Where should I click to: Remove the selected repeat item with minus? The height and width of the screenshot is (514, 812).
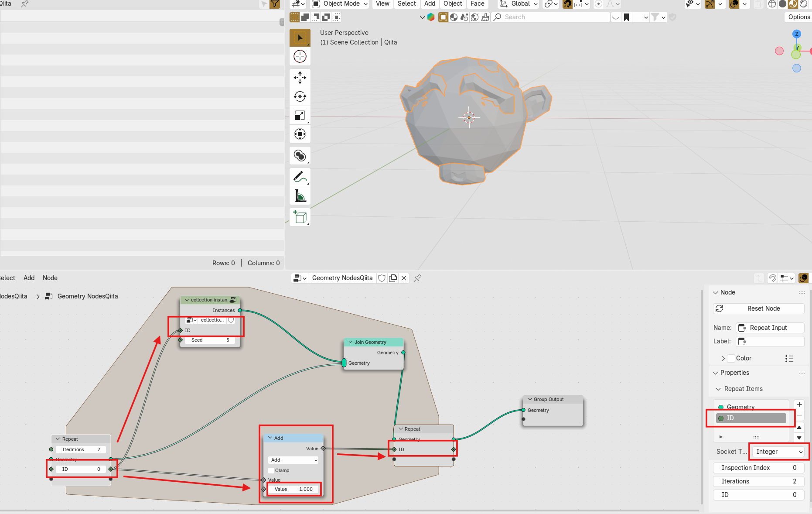(799, 415)
